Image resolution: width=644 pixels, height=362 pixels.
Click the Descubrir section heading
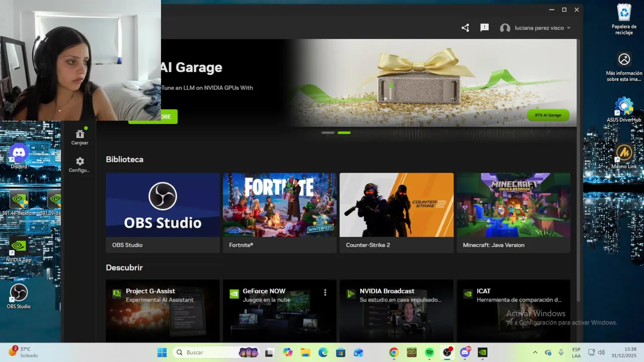[124, 267]
